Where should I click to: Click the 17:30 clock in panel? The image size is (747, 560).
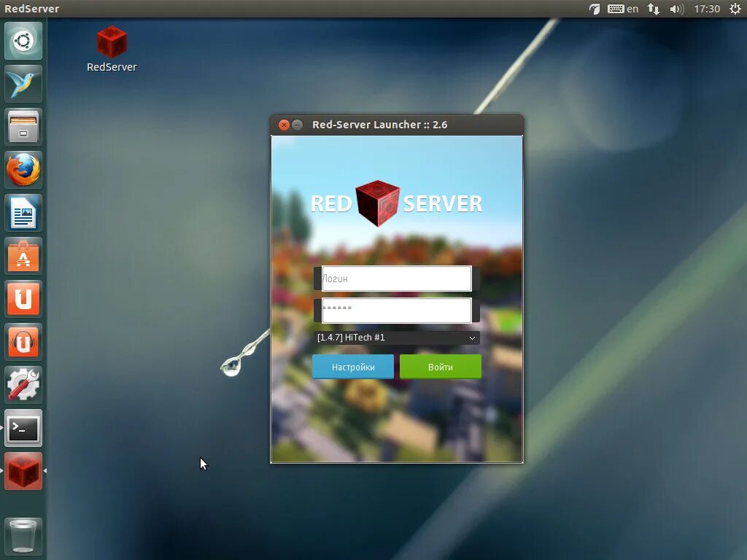[707, 9]
